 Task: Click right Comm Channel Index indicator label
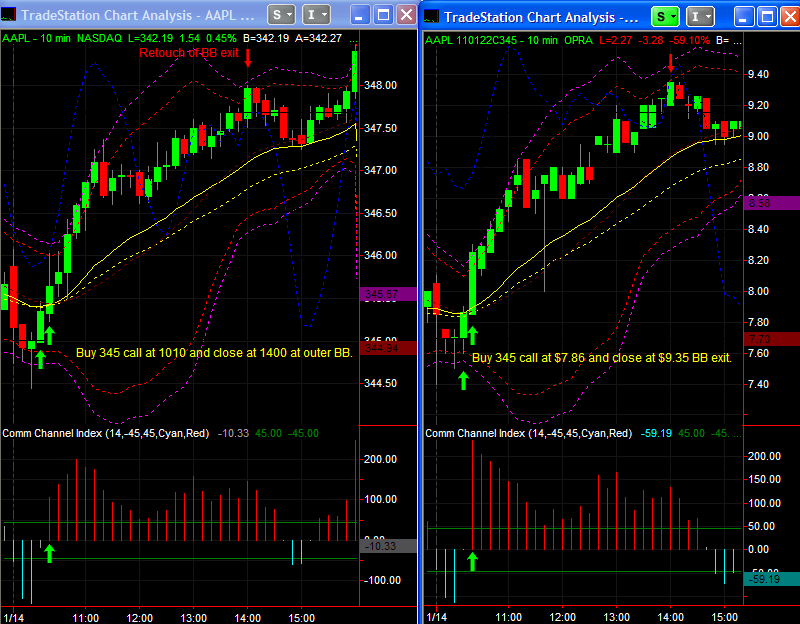point(529,433)
